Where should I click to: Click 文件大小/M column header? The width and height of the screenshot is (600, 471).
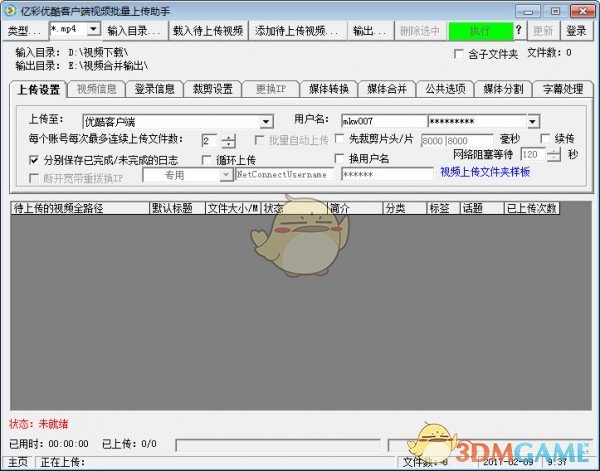tap(233, 208)
